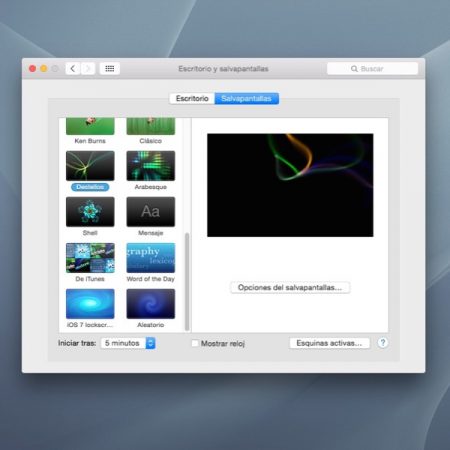Viewport: 450px width, 450px height.
Task: Click the Aleatorio label text
Action: 151,325
